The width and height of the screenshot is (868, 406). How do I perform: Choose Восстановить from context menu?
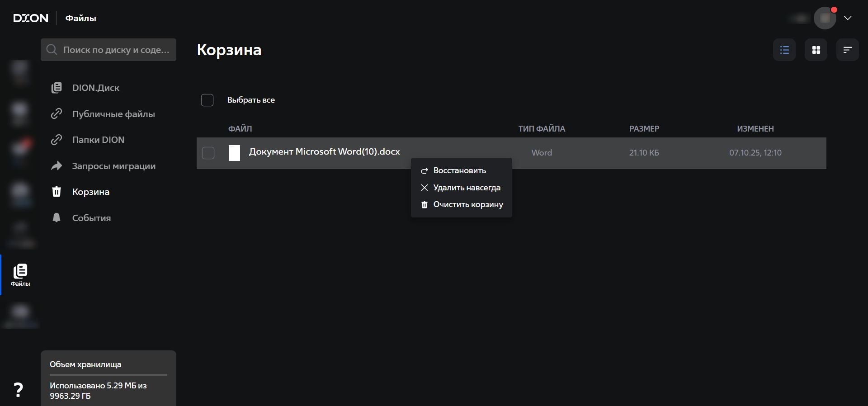click(x=459, y=170)
